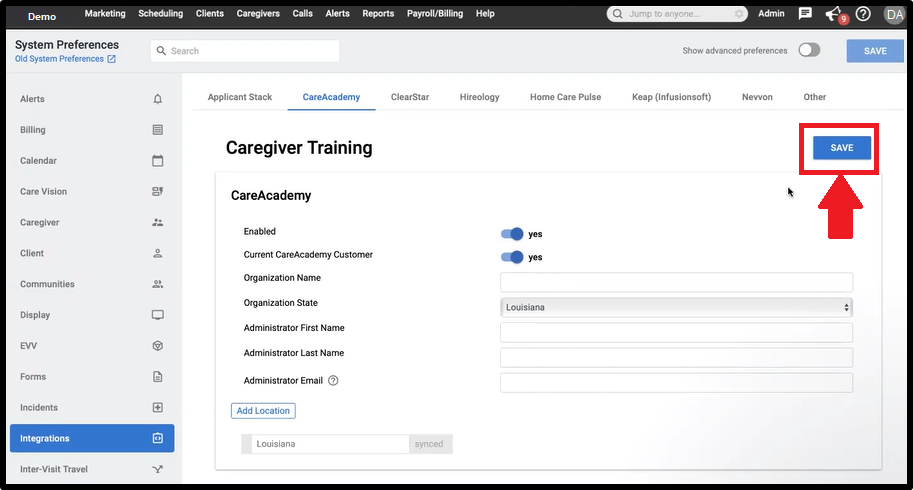The image size is (913, 490).
Task: Click the Forms document icon in sidebar
Action: coord(157,377)
